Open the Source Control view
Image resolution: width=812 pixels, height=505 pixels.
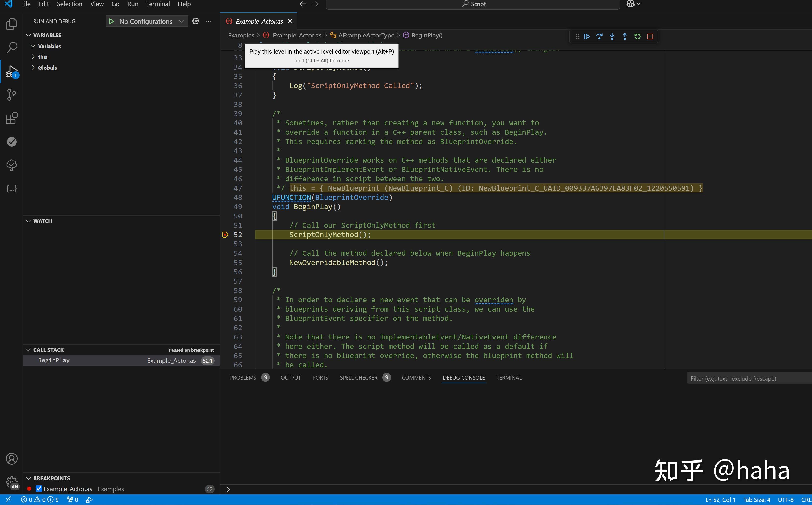click(x=11, y=95)
